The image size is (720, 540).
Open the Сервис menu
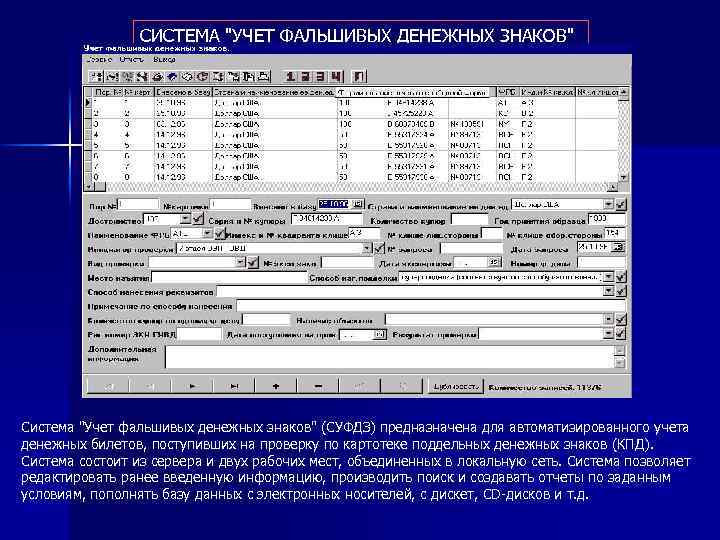[x=99, y=60]
